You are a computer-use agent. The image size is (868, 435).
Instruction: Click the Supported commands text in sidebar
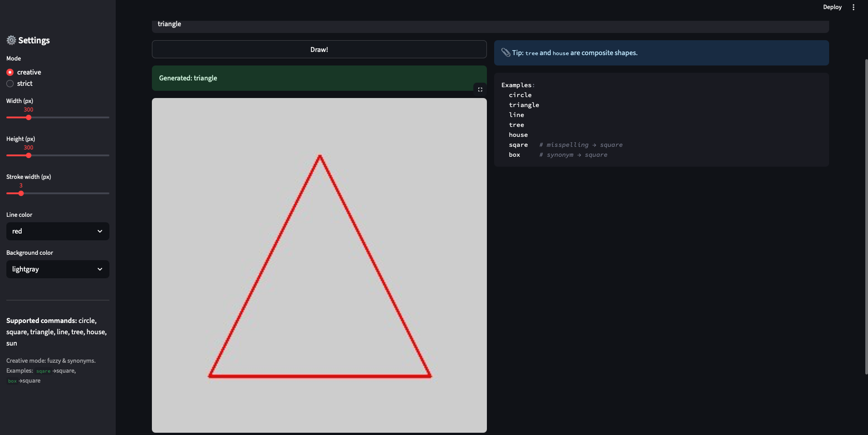tap(57, 332)
